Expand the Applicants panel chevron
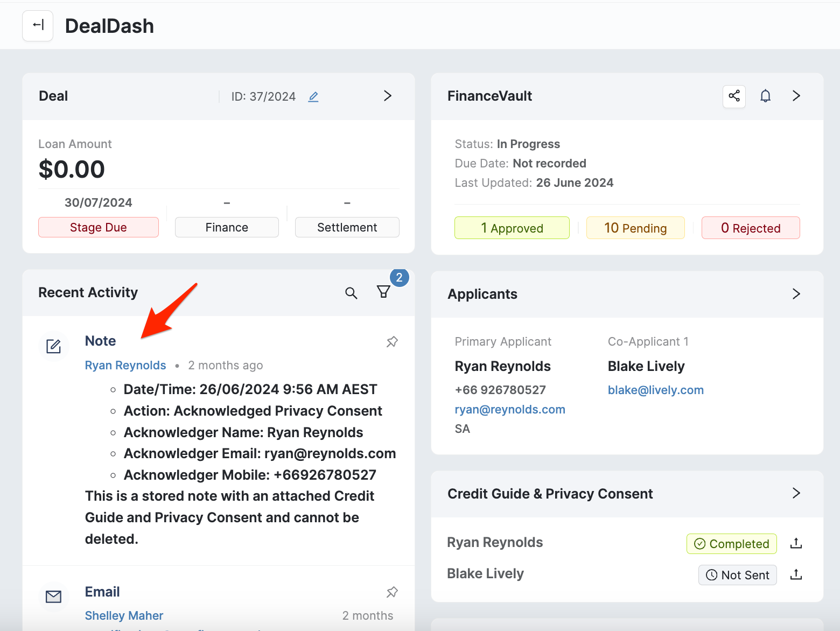The image size is (840, 631). [x=796, y=294]
